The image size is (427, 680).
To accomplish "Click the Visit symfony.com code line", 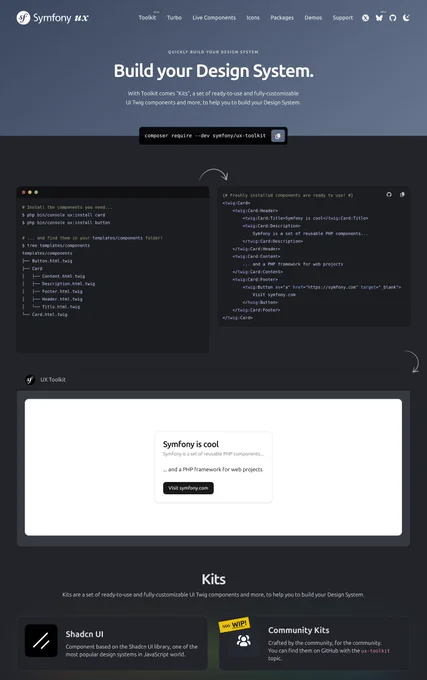I will pyautogui.click(x=274, y=295).
